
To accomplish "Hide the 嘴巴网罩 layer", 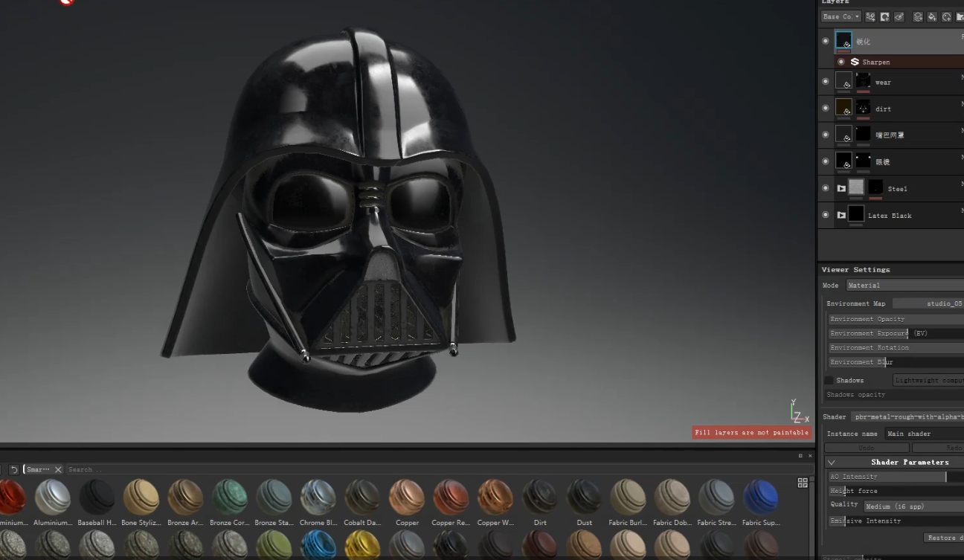I will (825, 135).
